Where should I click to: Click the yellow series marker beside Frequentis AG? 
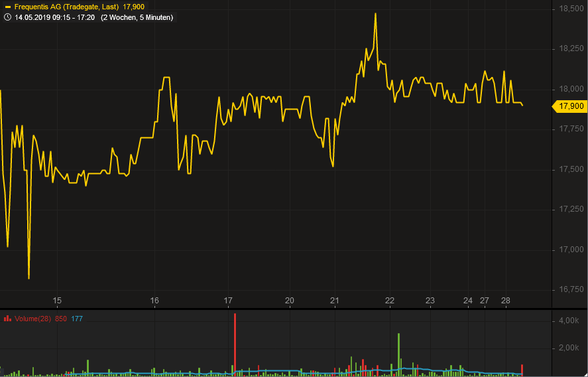[x=7, y=7]
